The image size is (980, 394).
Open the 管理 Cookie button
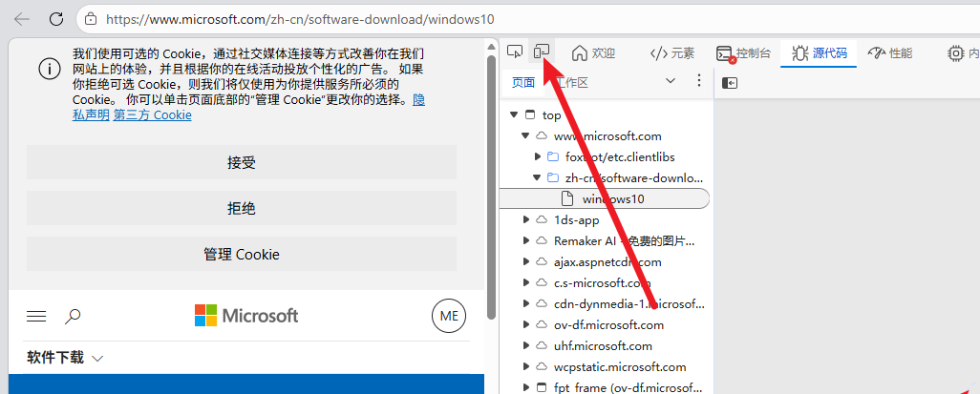tap(242, 254)
